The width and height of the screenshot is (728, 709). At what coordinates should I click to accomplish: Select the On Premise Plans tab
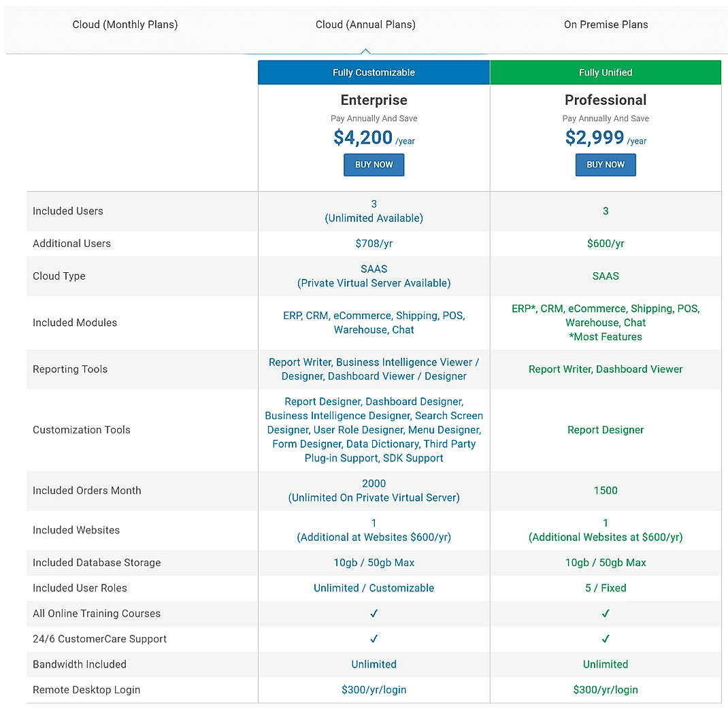[605, 24]
